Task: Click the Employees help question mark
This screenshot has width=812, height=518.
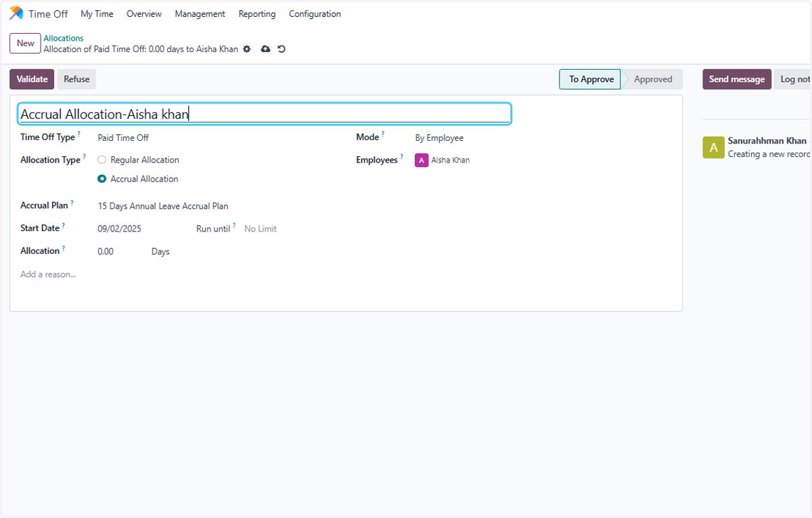Action: pos(402,157)
